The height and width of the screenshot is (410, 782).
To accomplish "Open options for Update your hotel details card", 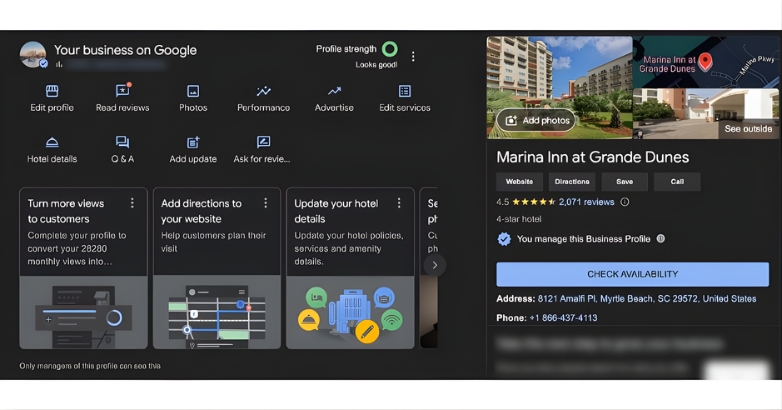I will point(399,203).
